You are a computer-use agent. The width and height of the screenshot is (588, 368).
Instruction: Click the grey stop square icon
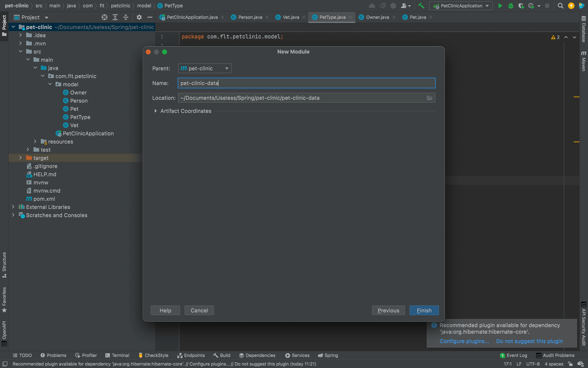(547, 6)
